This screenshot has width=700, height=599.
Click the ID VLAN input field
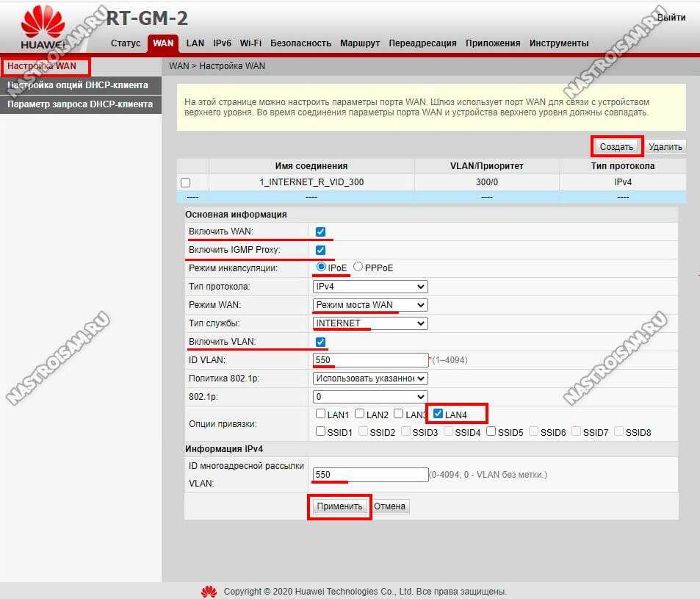pos(370,360)
